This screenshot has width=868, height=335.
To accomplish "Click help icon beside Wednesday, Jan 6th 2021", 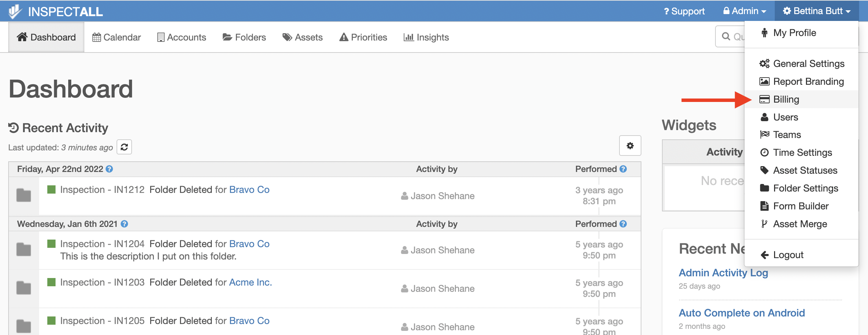I will click(124, 224).
